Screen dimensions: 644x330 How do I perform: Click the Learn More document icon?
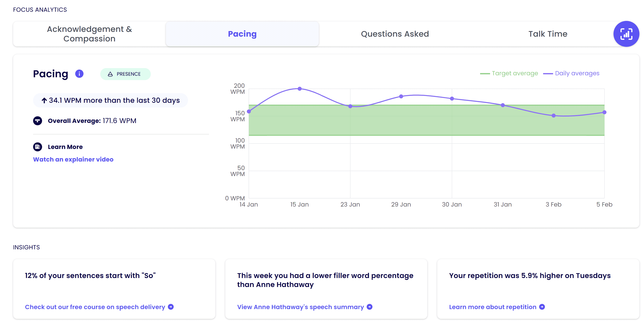(x=37, y=147)
